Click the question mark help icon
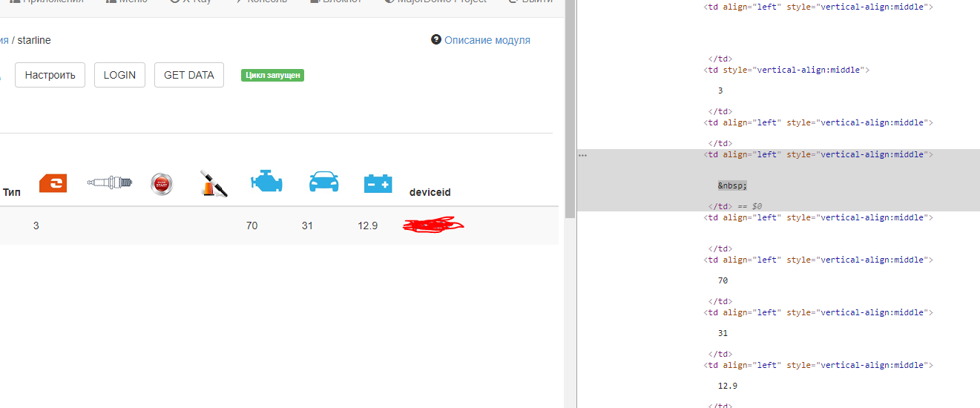This screenshot has width=980, height=408. pyautogui.click(x=436, y=39)
